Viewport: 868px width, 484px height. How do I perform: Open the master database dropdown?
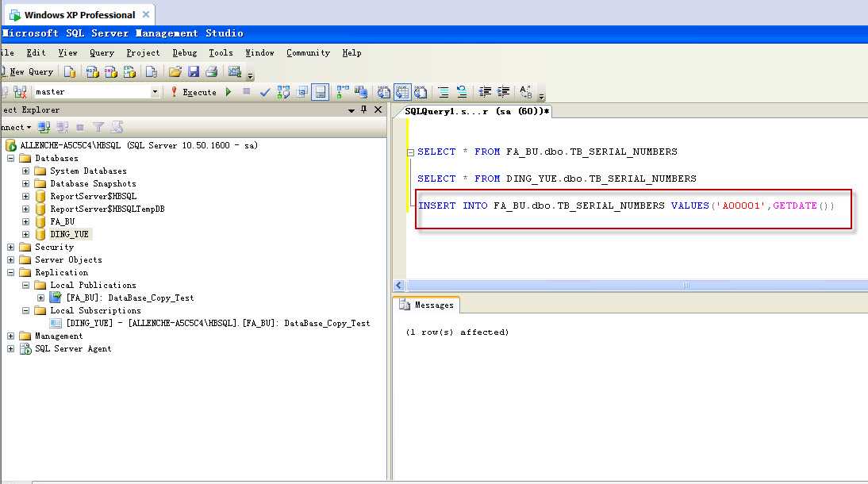pyautogui.click(x=155, y=92)
